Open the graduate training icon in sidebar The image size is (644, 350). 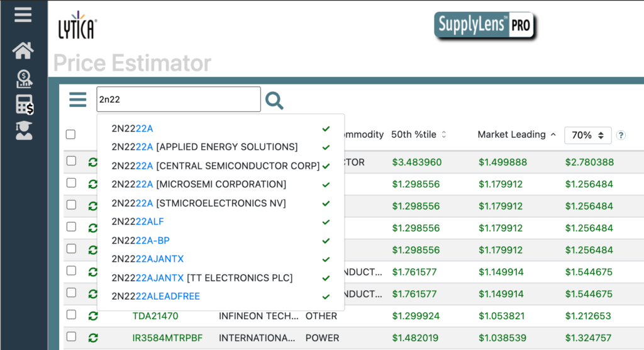click(23, 131)
